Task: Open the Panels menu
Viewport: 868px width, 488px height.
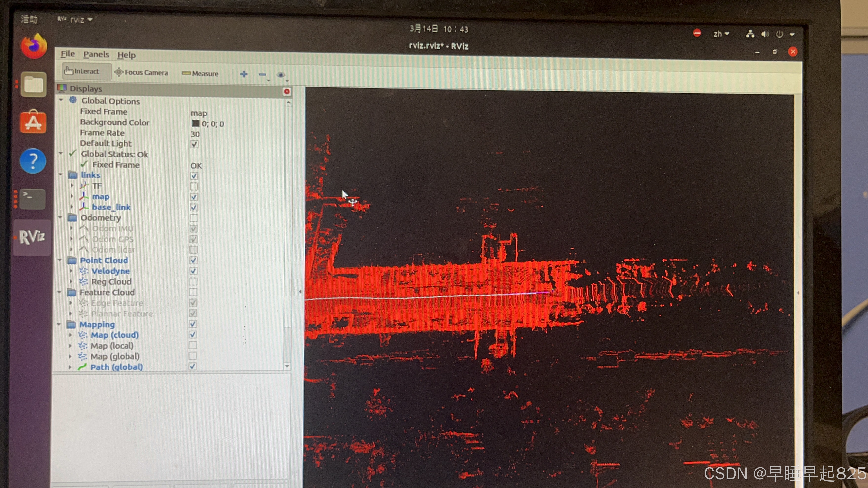Action: click(96, 54)
